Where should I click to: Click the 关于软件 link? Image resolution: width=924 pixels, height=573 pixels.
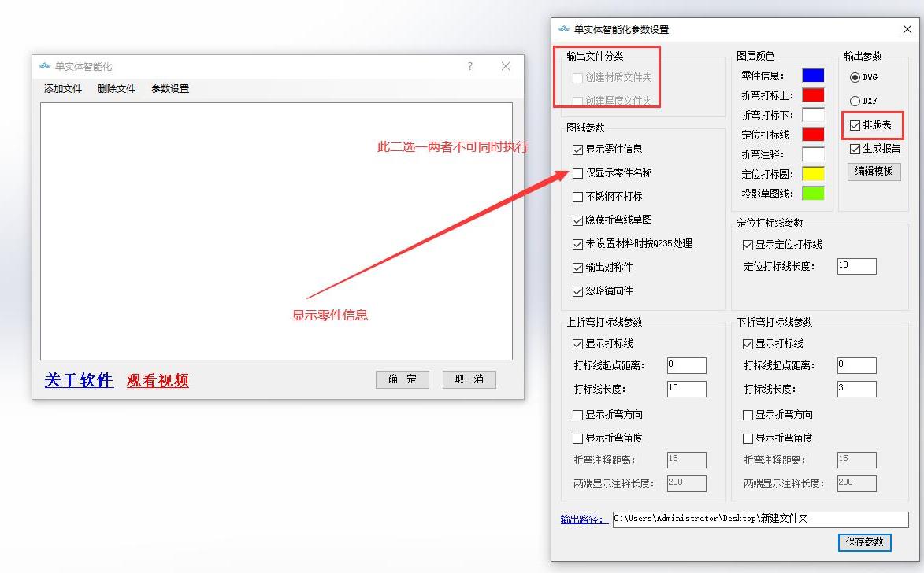[79, 381]
